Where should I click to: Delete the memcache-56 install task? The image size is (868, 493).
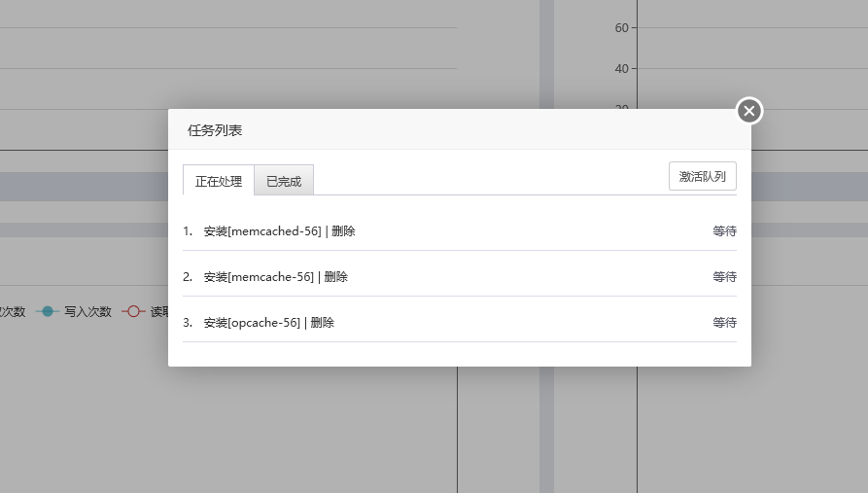pyautogui.click(x=336, y=276)
